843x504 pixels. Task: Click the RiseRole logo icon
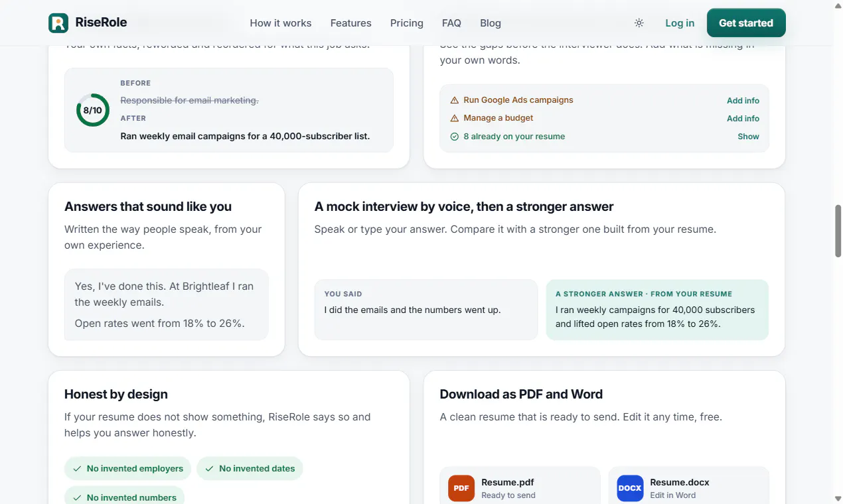click(x=58, y=23)
